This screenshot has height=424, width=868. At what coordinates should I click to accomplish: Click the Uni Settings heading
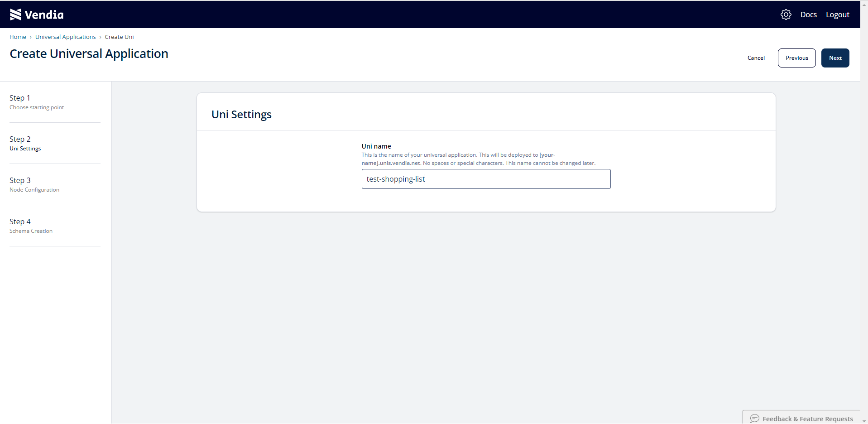241,115
